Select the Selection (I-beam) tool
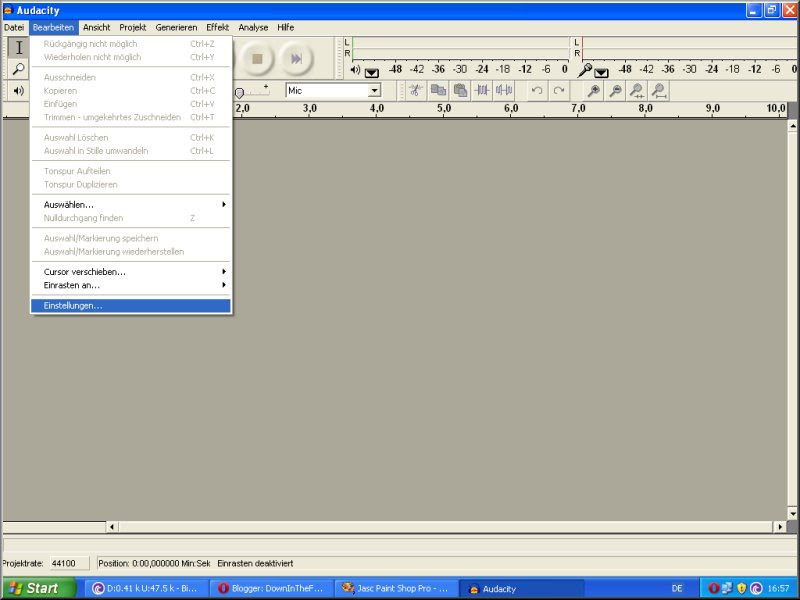800x600 pixels. pos(18,47)
